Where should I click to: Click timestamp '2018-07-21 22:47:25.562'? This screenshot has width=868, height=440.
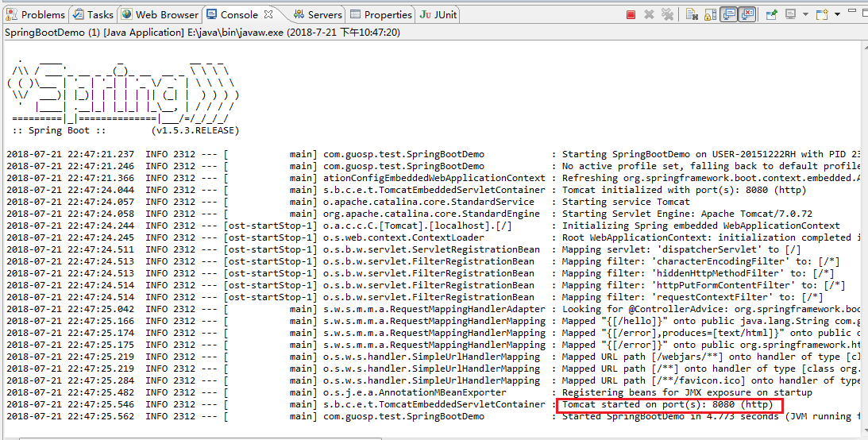point(71,416)
